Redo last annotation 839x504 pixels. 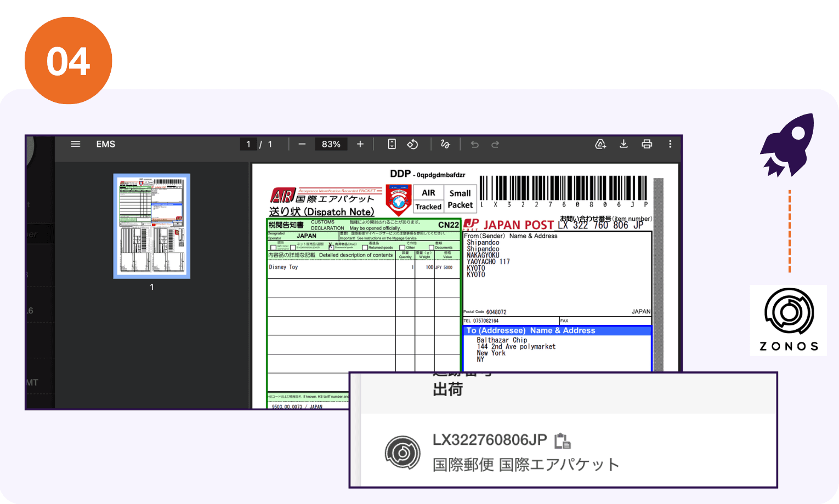point(495,145)
